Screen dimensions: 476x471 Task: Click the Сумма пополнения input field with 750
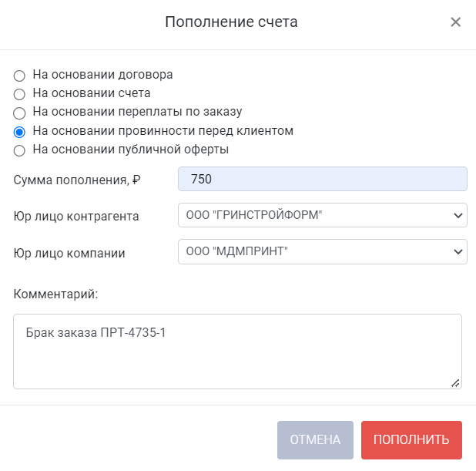323,179
